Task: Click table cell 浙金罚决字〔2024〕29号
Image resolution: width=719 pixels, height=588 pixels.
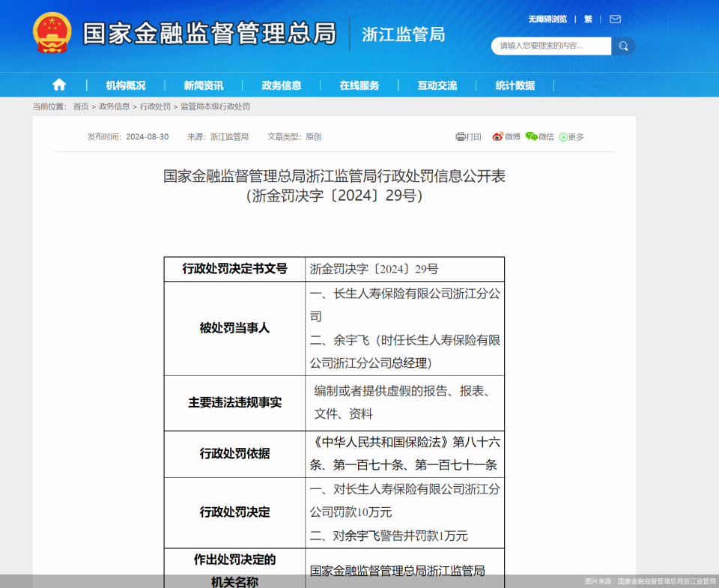Action: pyautogui.click(x=405, y=269)
